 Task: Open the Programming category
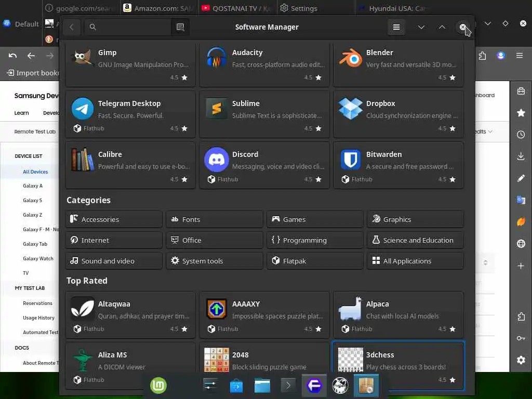coord(315,240)
